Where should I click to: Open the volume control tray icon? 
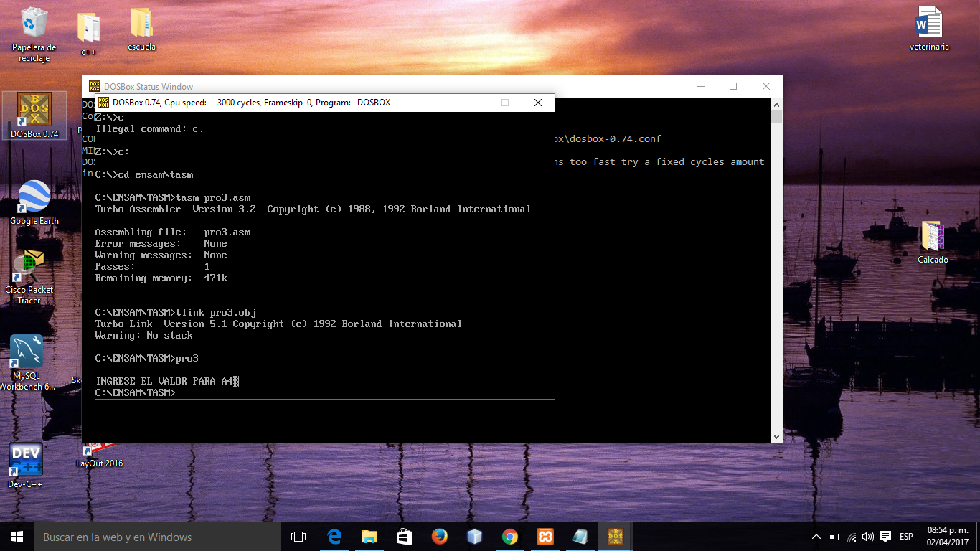868,537
